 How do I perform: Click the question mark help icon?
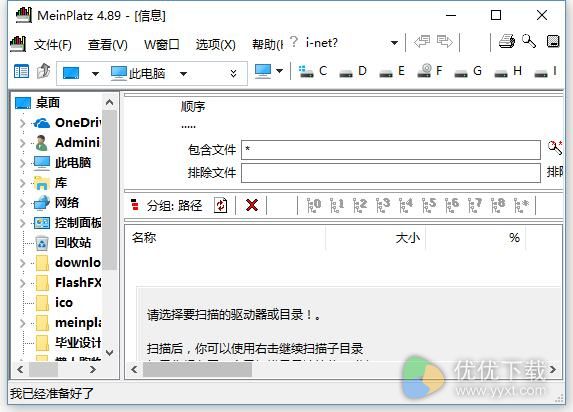[x=293, y=42]
